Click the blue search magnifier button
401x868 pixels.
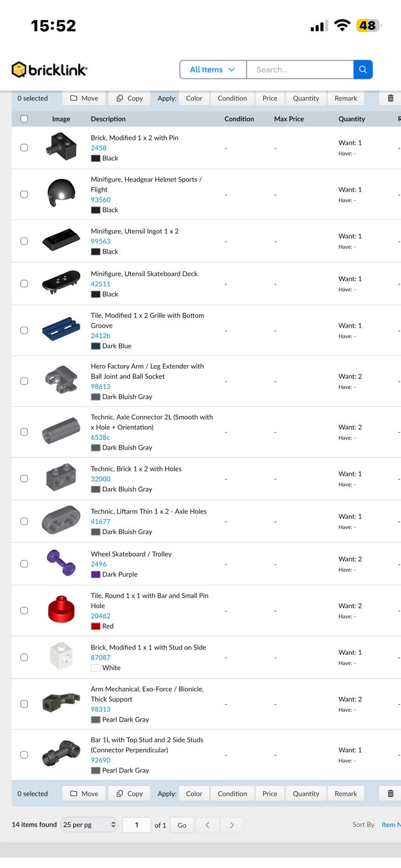363,69
